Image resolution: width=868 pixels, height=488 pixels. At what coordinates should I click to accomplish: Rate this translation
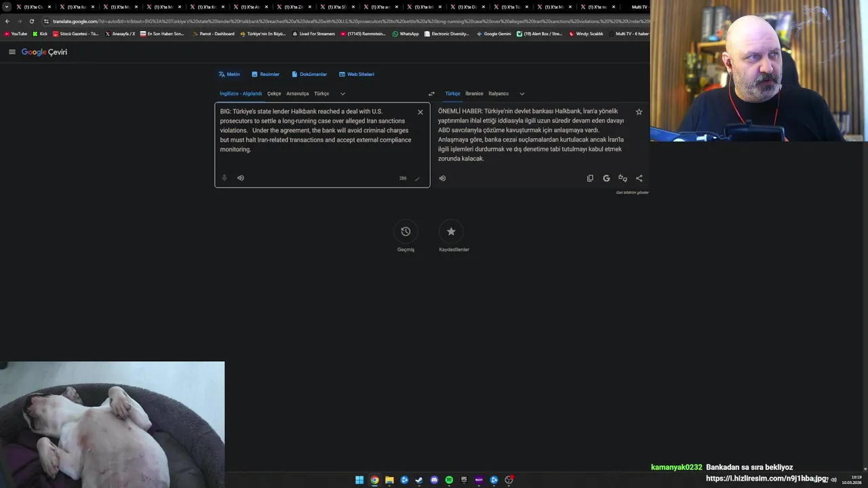coord(623,178)
